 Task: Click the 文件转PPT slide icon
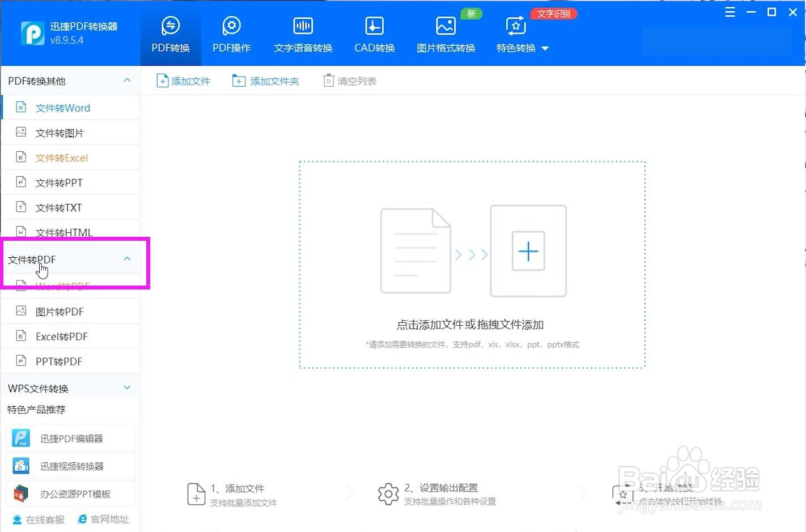[21, 182]
